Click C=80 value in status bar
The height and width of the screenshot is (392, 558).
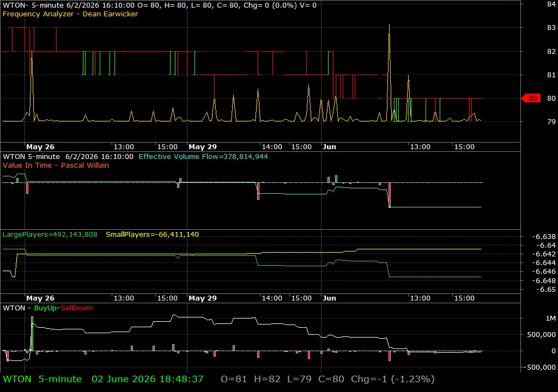tap(331, 379)
